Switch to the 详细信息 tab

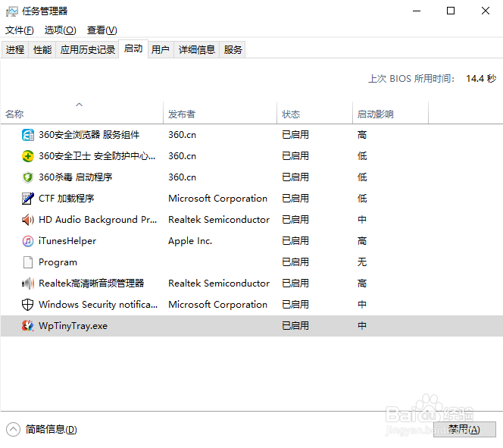click(197, 50)
